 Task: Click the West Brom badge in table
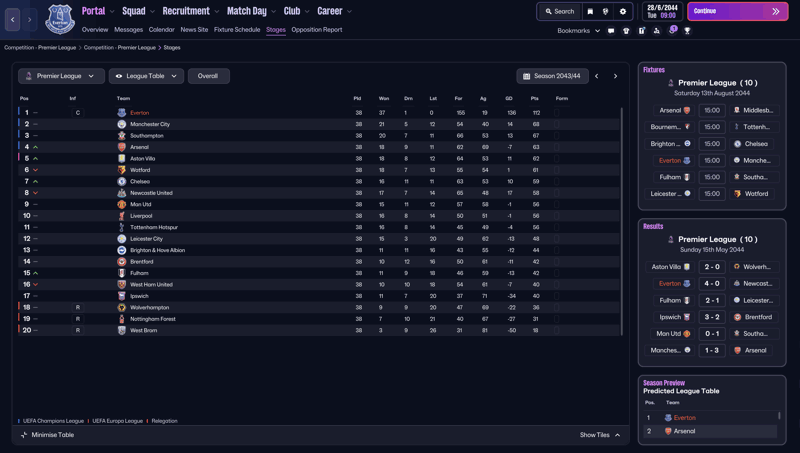click(121, 331)
